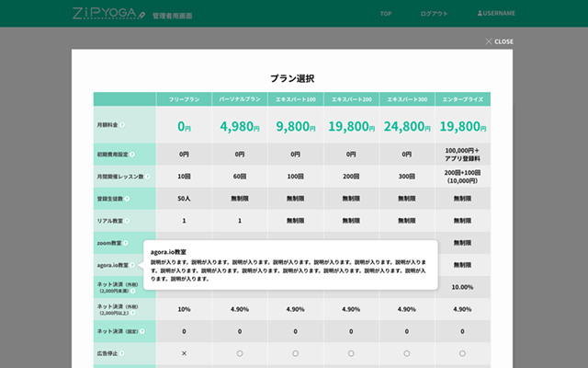Screen dimensions: 588x368
Task: Show help for 登録生徒数 row
Action: (129, 199)
